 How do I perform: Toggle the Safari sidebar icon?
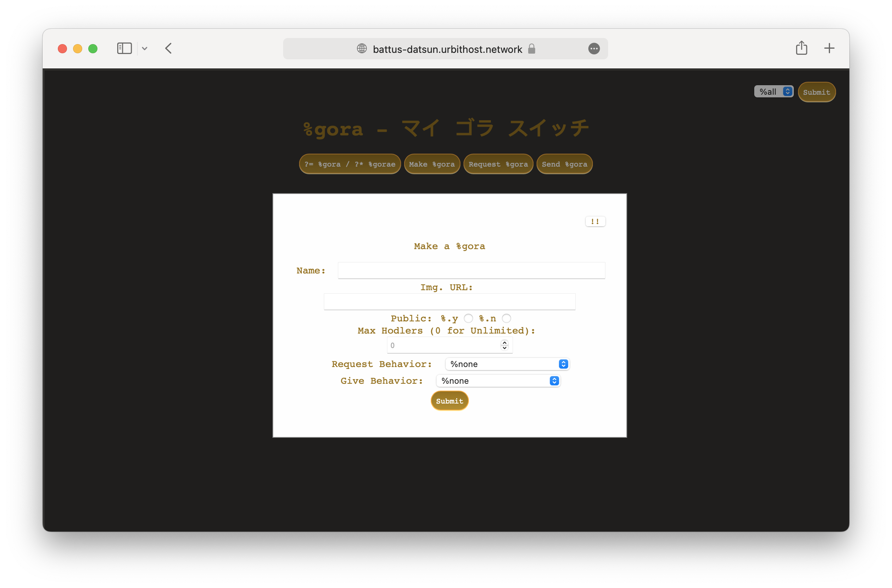pos(124,48)
